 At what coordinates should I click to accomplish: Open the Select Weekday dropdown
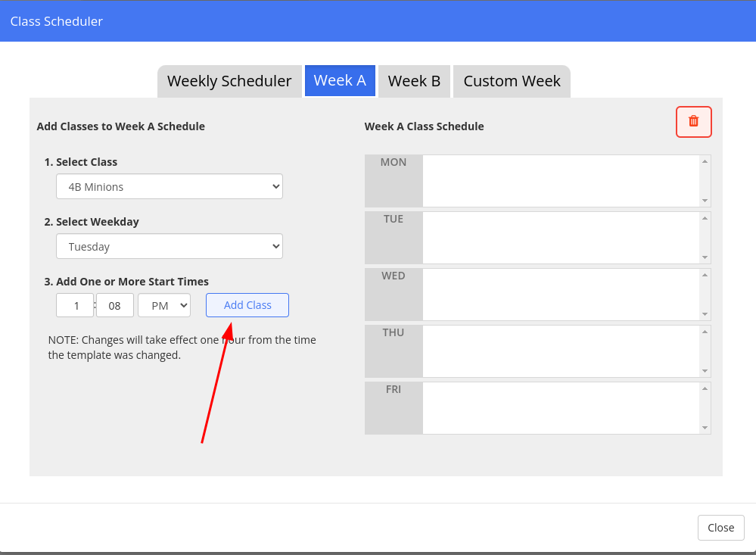(170, 246)
